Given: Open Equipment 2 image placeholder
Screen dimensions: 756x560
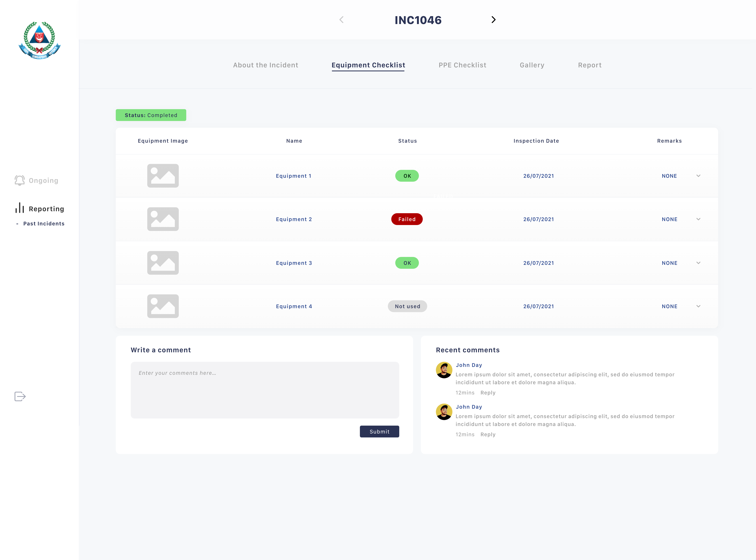Looking at the screenshot, I should point(163,219).
